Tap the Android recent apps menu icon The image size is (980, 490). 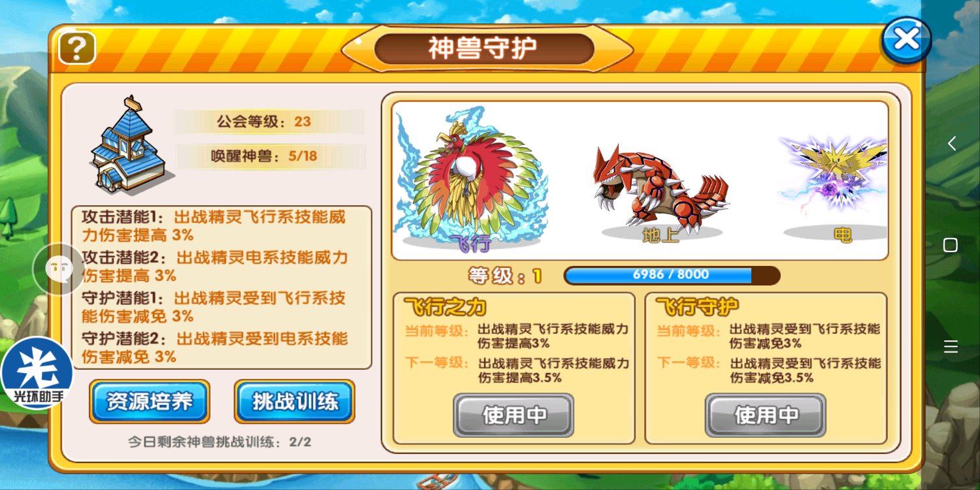pos(951,346)
